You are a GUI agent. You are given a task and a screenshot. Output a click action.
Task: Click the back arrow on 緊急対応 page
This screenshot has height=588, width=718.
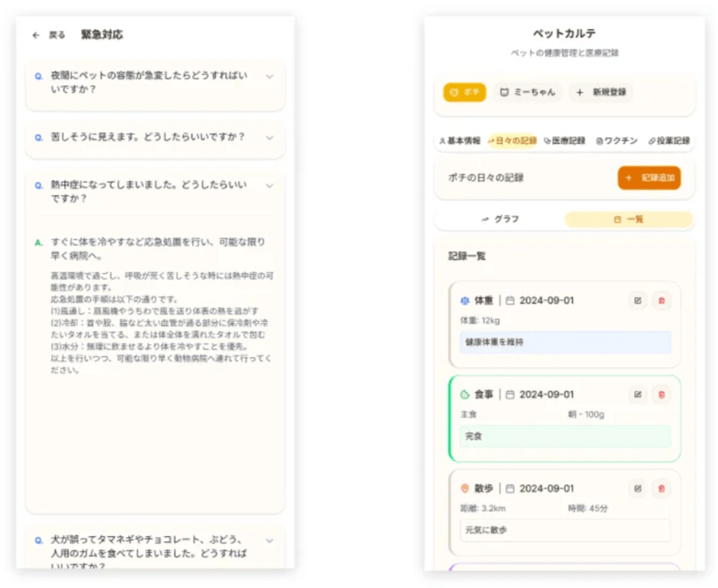tap(36, 35)
